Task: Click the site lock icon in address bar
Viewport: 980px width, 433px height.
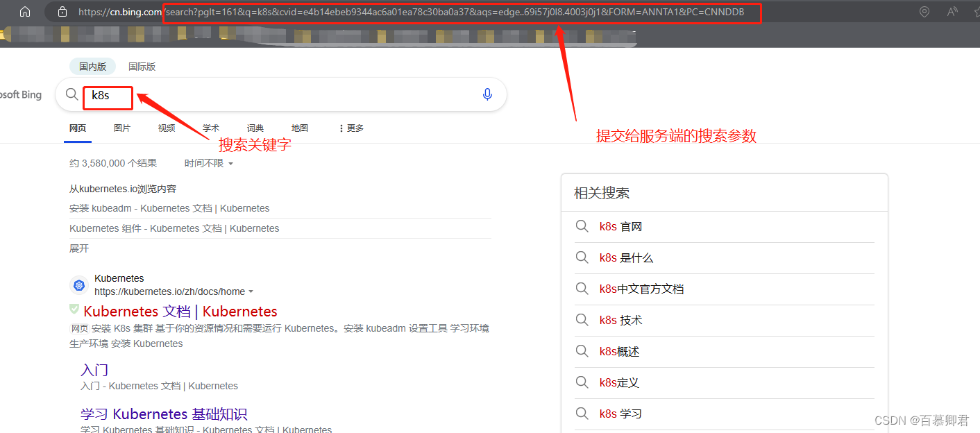Action: tap(62, 12)
